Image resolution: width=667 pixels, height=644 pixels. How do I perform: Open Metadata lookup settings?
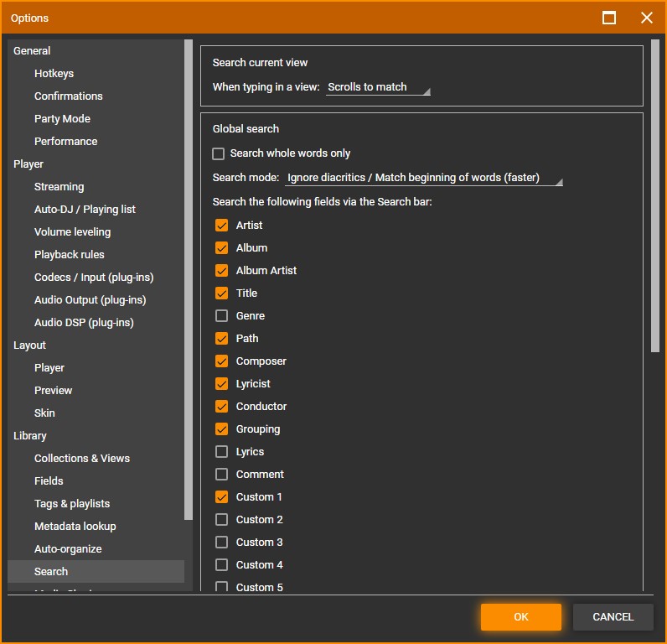pos(75,526)
